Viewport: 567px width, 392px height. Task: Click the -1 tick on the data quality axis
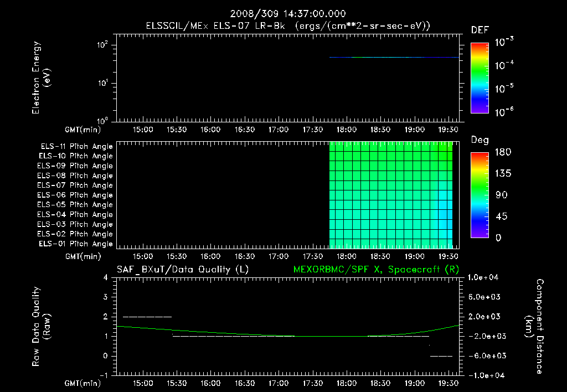(104, 376)
